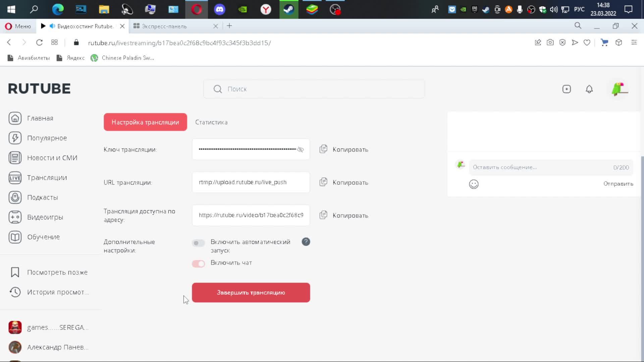Show stream key with eye icon

(301, 149)
